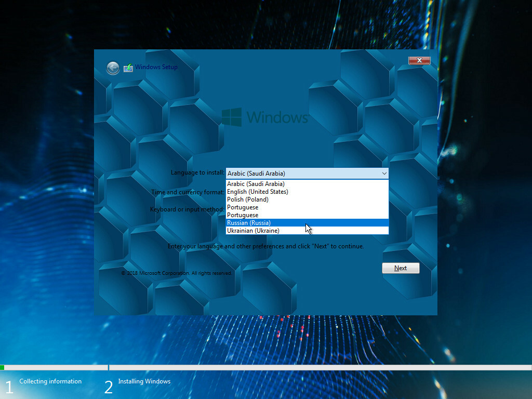The image size is (532, 399).
Task: Close the Windows Setup dialog
Action: pos(419,60)
